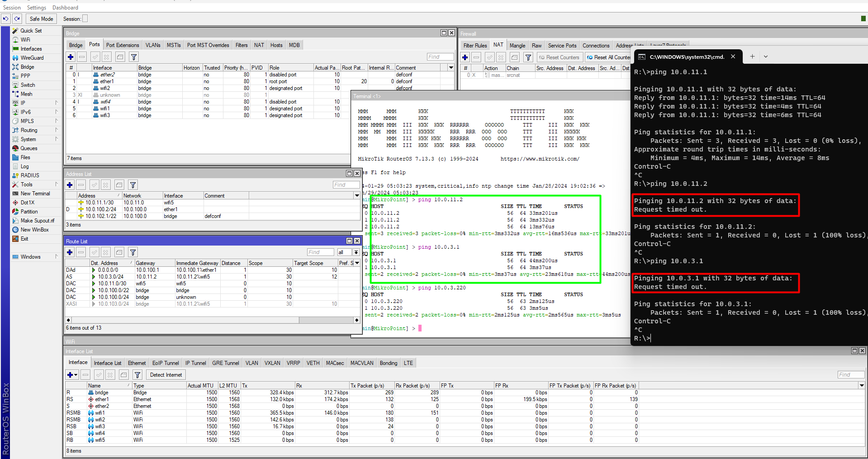
Task: Expand the IP submenu in sidebar
Action: point(57,103)
